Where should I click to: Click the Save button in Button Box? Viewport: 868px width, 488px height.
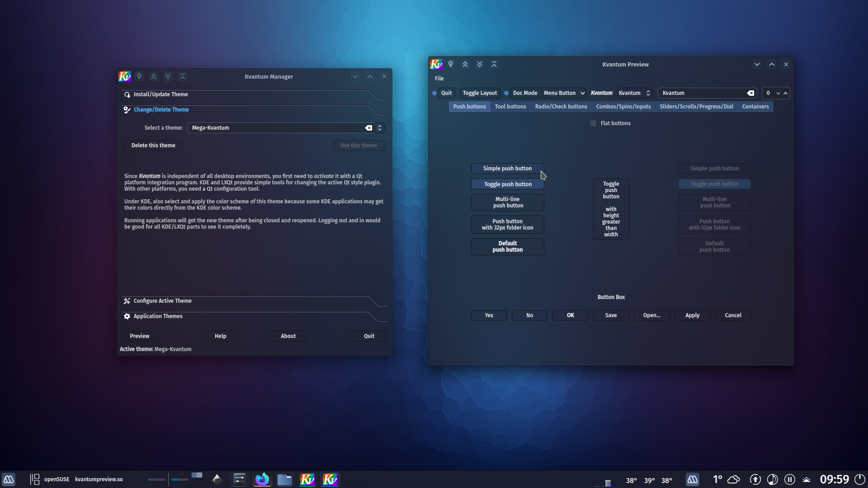pos(611,315)
